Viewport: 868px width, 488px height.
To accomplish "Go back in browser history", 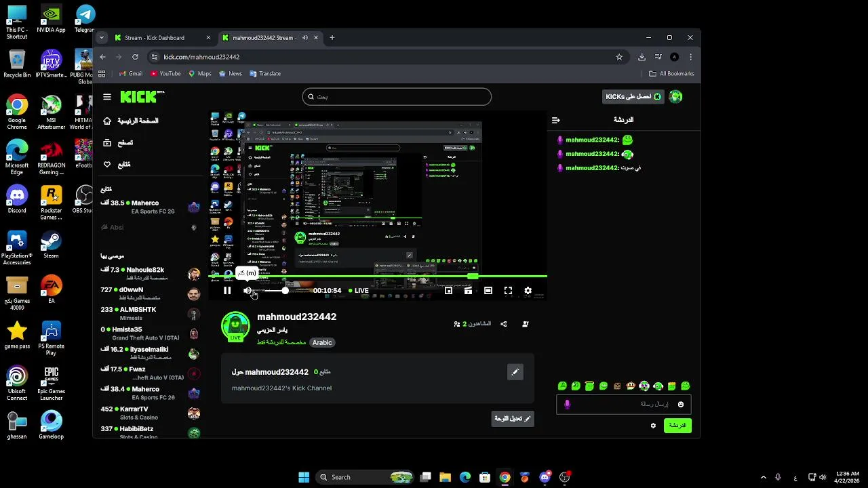I will pyautogui.click(x=102, y=57).
